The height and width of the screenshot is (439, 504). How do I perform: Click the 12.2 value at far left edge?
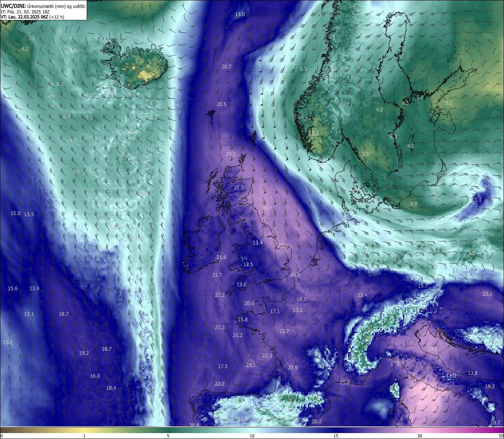(x=7, y=342)
